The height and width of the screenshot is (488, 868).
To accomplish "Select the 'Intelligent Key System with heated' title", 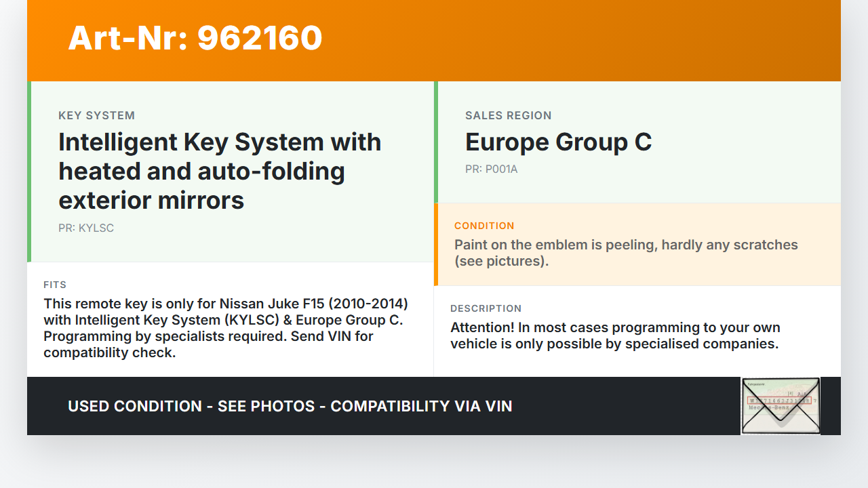I will 220,171.
